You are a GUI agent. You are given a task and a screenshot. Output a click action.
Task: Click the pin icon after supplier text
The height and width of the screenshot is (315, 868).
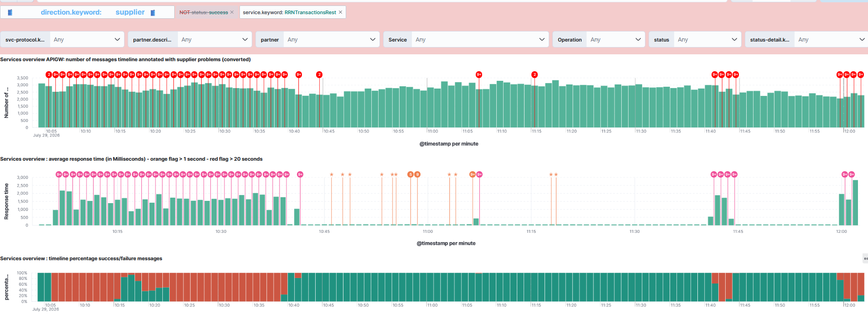tap(153, 13)
